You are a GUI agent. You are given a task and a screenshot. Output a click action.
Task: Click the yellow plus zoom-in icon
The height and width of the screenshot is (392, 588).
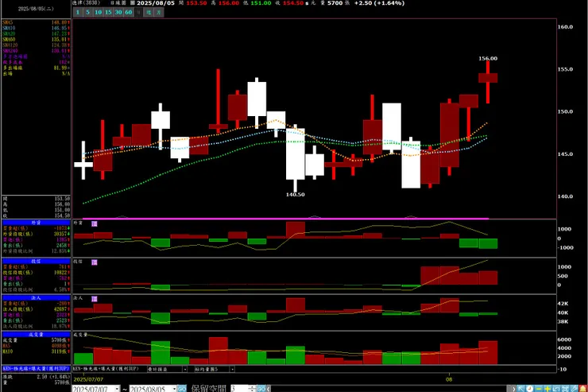547,389
